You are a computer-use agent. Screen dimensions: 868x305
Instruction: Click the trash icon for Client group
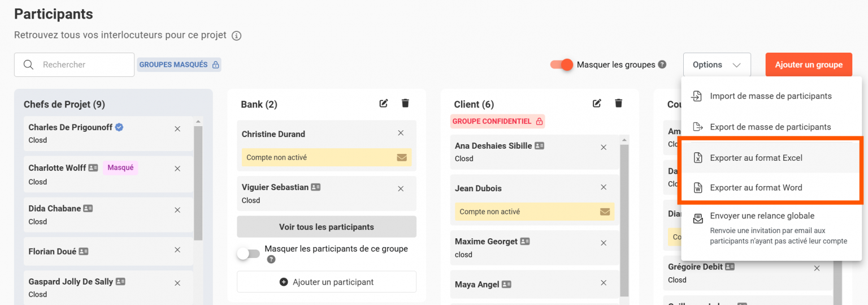(618, 103)
